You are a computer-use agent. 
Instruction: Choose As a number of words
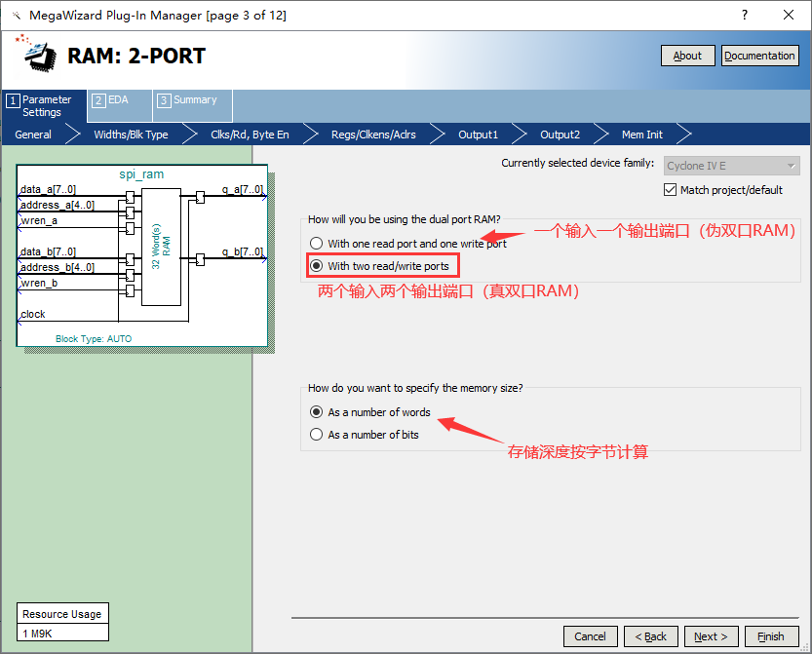pos(316,412)
